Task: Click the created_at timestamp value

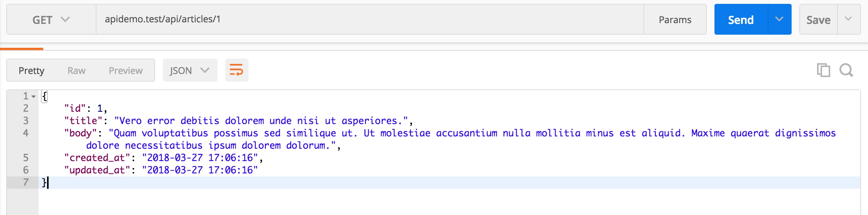Action: click(x=200, y=158)
